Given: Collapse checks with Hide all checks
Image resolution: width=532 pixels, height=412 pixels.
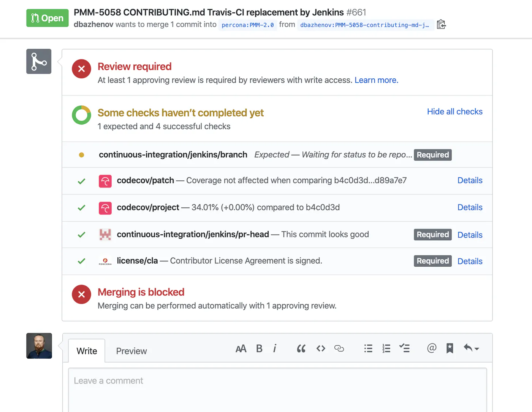Looking at the screenshot, I should 454,111.
